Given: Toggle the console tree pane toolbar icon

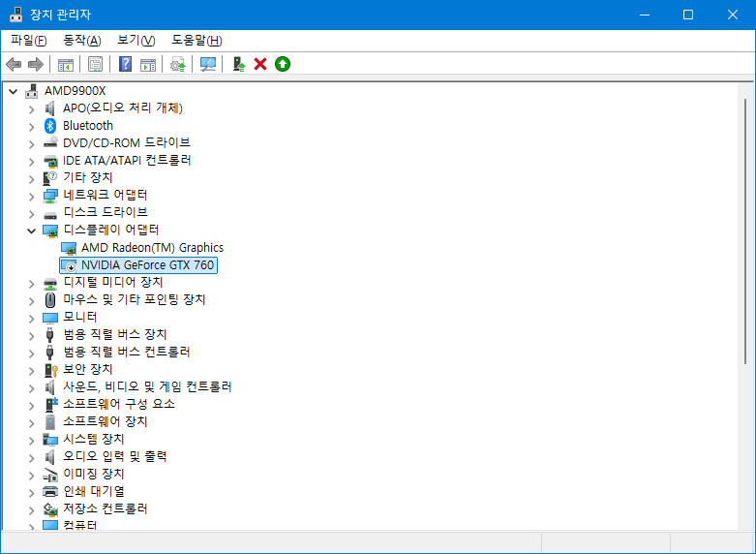Looking at the screenshot, I should pyautogui.click(x=65, y=64).
